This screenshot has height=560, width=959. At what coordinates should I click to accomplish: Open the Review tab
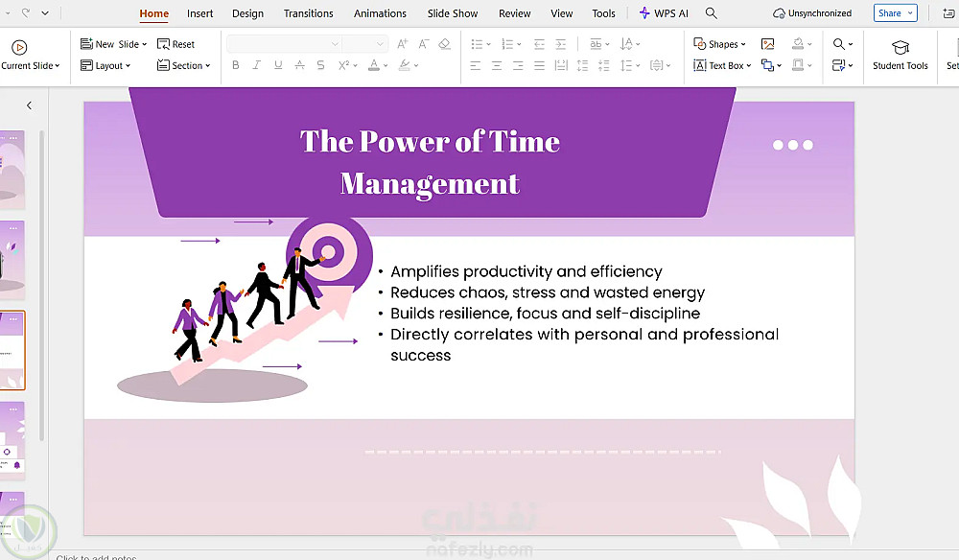[514, 13]
